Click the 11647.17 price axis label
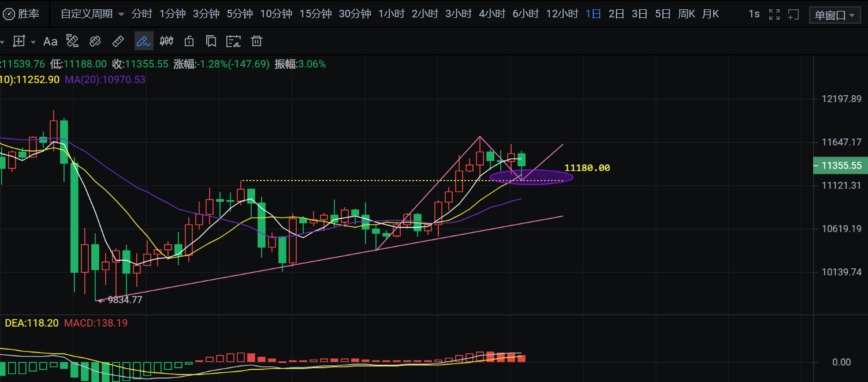Viewport: 868px width, 382px height. pyautogui.click(x=841, y=142)
